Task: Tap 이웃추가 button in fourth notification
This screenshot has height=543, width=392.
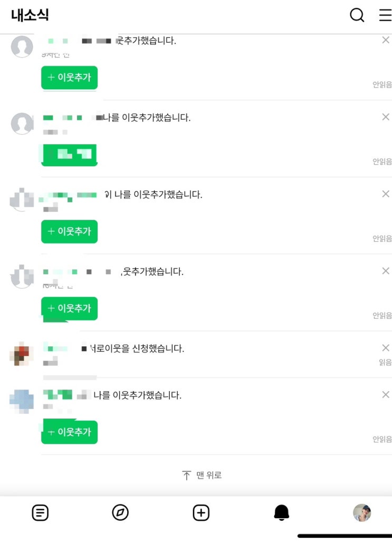Action: tap(70, 309)
